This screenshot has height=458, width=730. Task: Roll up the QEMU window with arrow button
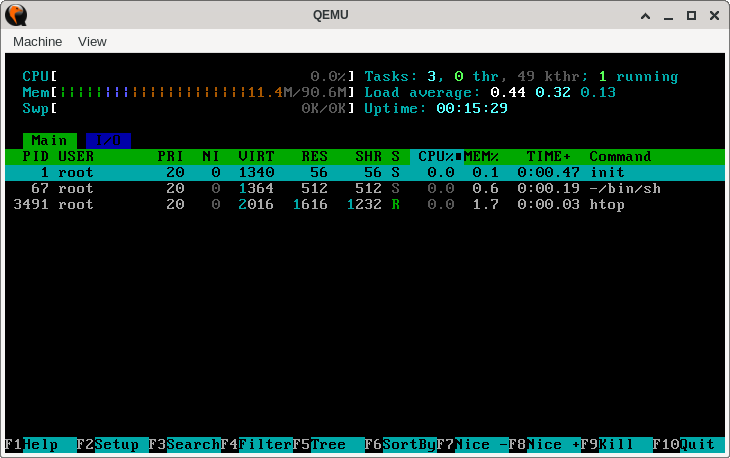[x=645, y=16]
